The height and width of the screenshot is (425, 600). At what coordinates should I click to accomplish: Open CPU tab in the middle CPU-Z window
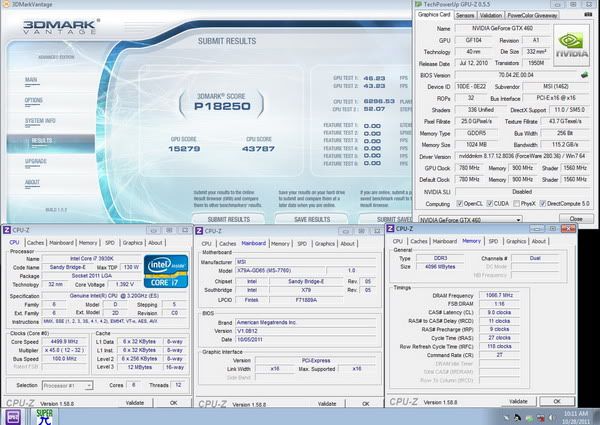206,244
